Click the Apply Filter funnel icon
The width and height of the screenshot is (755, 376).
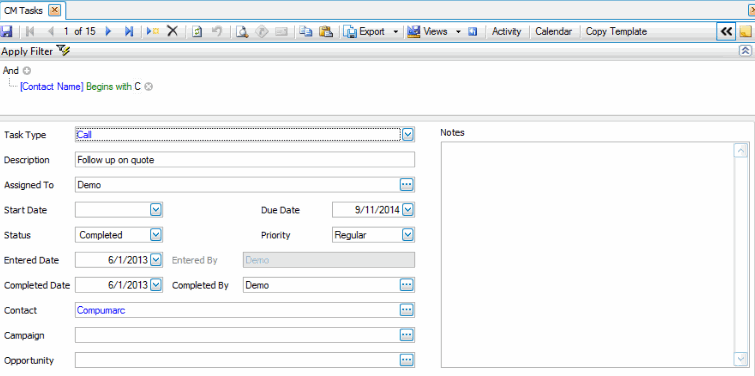[63, 51]
